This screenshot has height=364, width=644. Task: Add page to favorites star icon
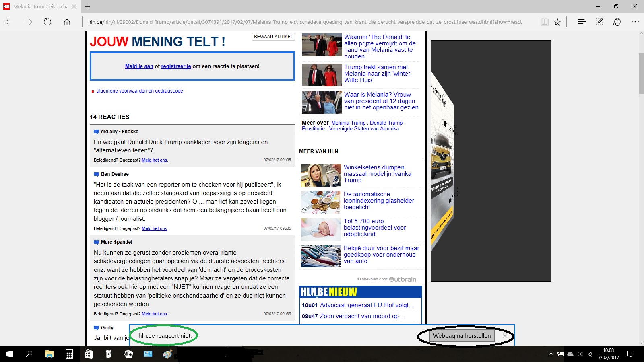[x=557, y=22]
